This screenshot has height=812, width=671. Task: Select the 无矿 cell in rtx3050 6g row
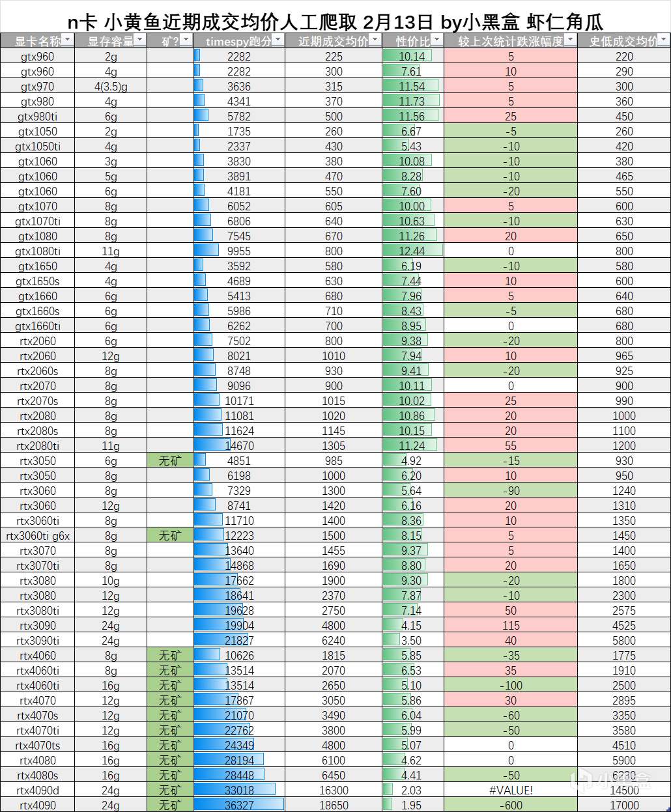coord(170,461)
